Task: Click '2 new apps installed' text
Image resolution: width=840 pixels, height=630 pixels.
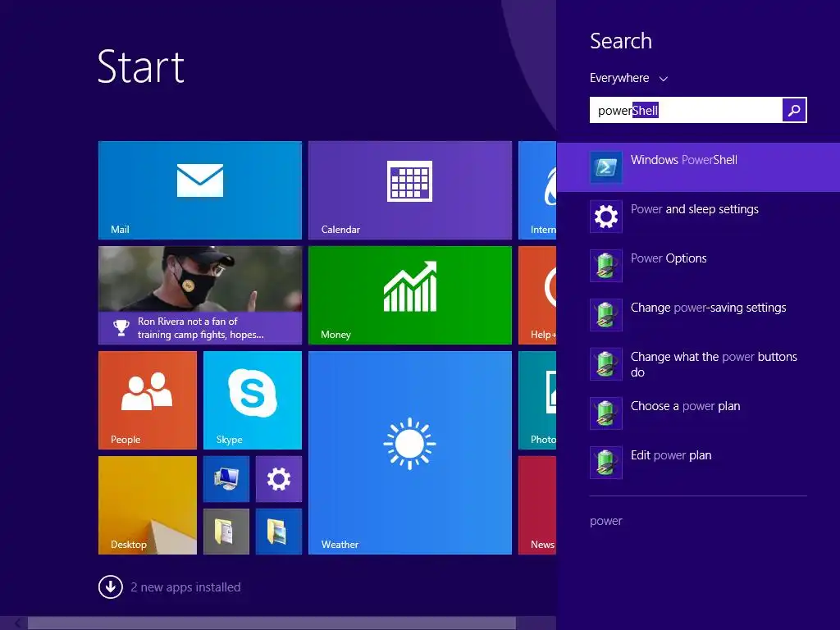Action: (185, 587)
